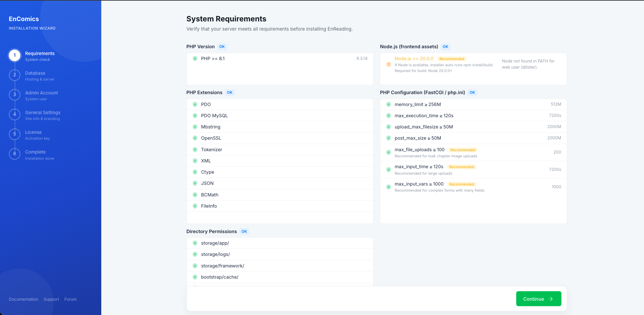Click the check icon beside max_input_vars ≥ 1000
This screenshot has height=315, width=644.
(388, 187)
